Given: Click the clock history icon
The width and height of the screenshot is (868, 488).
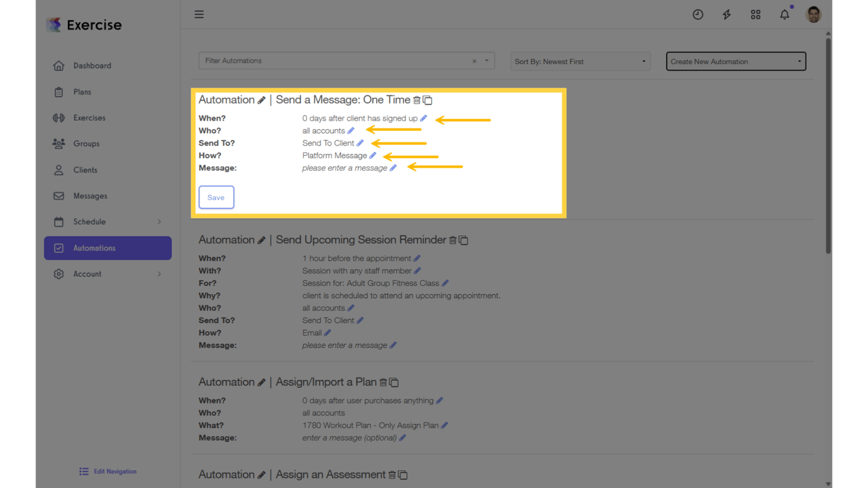Looking at the screenshot, I should 698,14.
